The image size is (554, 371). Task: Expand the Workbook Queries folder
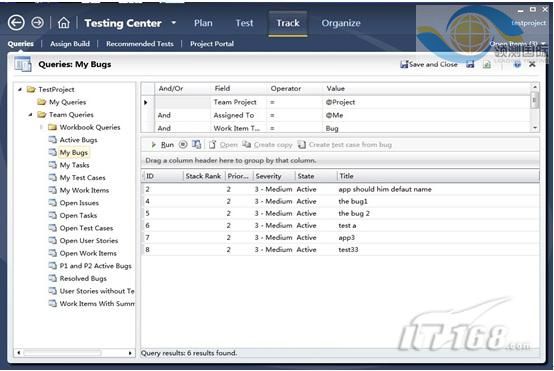[x=41, y=127]
